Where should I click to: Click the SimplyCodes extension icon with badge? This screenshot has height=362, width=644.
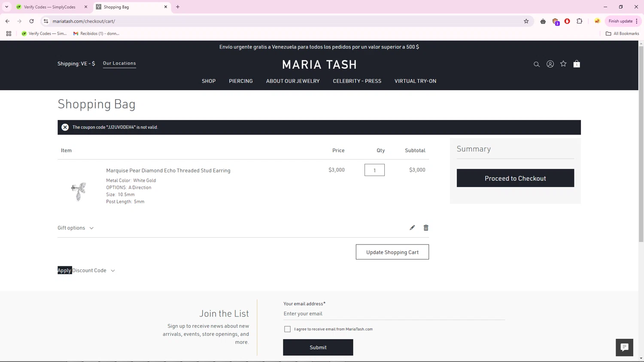click(556, 21)
